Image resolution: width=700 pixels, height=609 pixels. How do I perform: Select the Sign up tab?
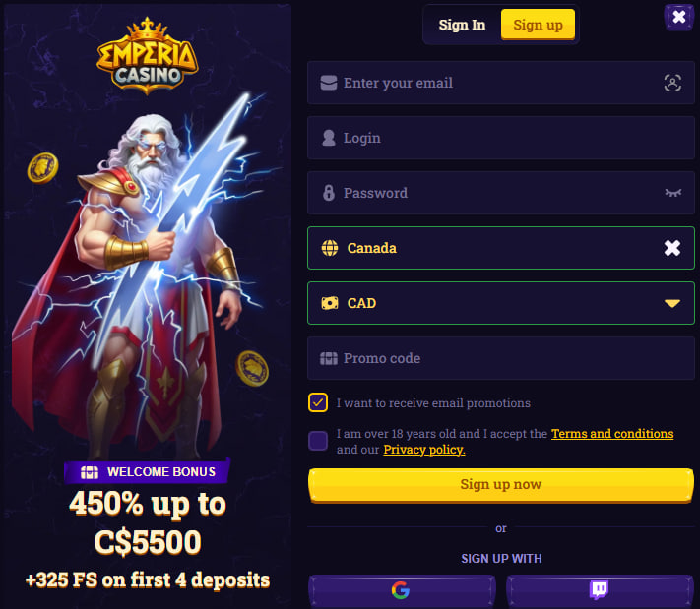point(538,25)
